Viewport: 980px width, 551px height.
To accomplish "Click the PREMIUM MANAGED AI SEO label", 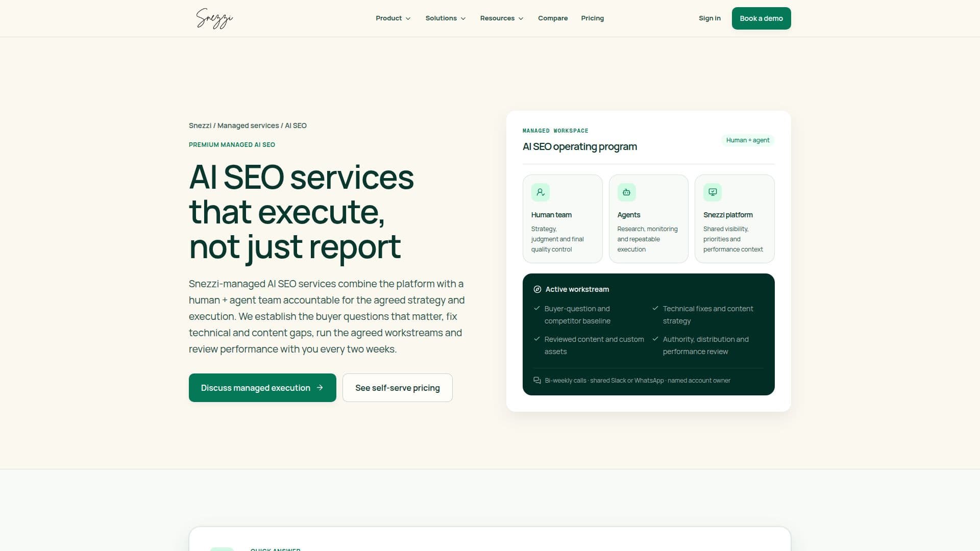I will tap(232, 145).
